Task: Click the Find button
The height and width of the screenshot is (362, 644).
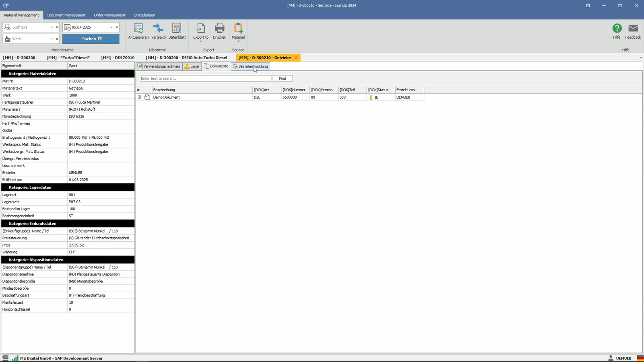Action: tap(283, 78)
